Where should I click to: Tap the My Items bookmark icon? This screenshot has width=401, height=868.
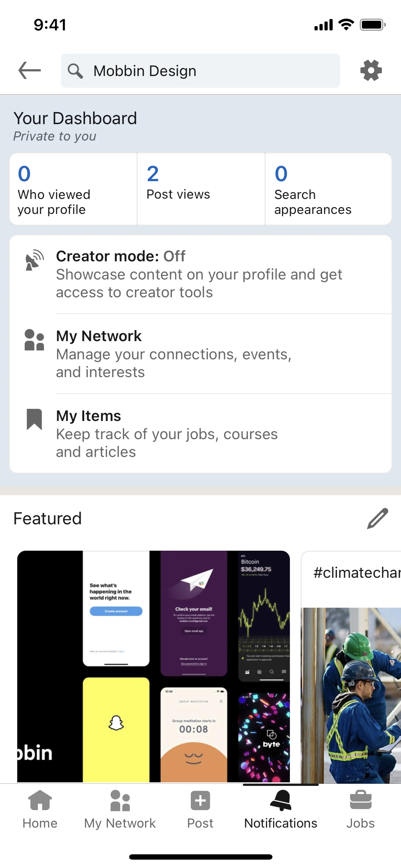[34, 419]
